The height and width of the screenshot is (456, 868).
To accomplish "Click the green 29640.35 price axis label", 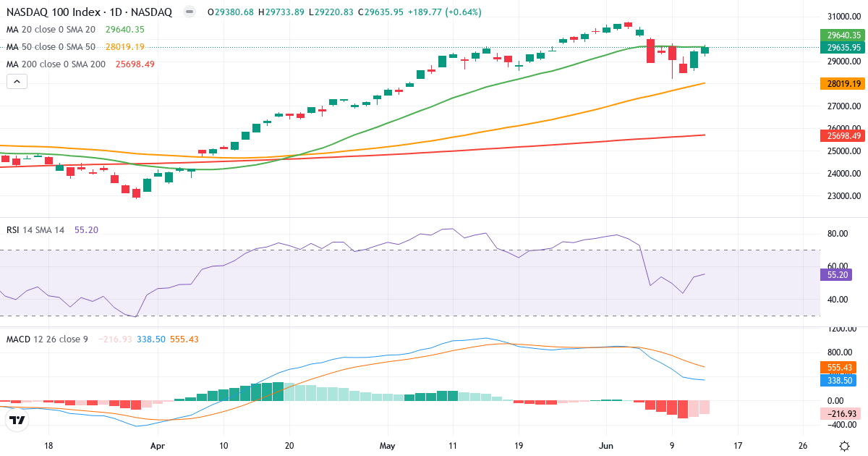I will tap(843, 35).
